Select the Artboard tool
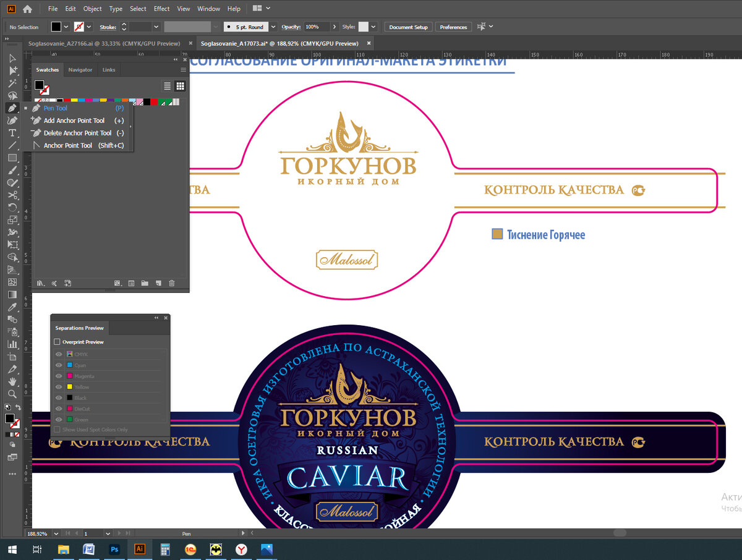742x560 pixels. pyautogui.click(x=12, y=357)
